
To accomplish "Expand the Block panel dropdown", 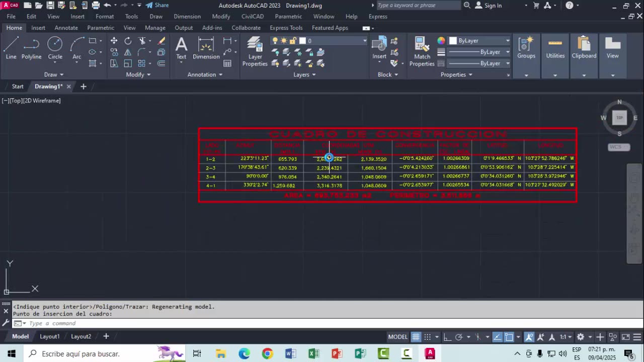I will coord(387,74).
